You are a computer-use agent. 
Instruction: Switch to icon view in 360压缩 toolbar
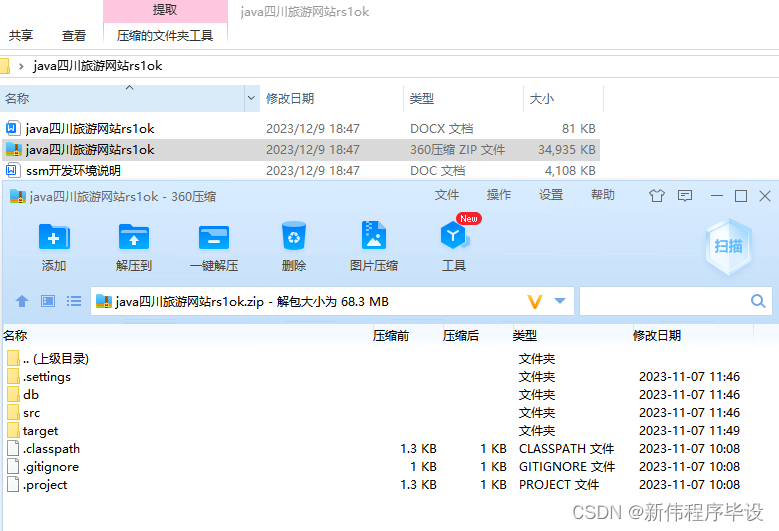[48, 301]
